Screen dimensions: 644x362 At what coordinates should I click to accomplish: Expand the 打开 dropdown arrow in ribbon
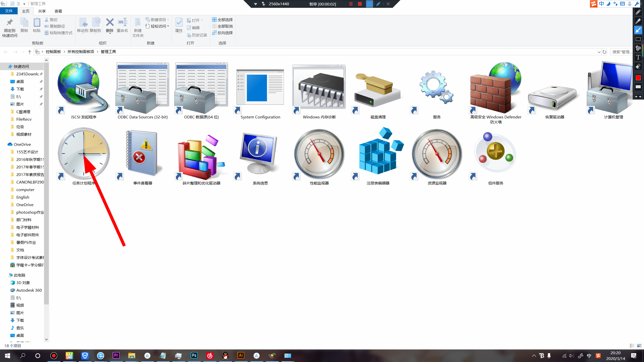pos(202,20)
